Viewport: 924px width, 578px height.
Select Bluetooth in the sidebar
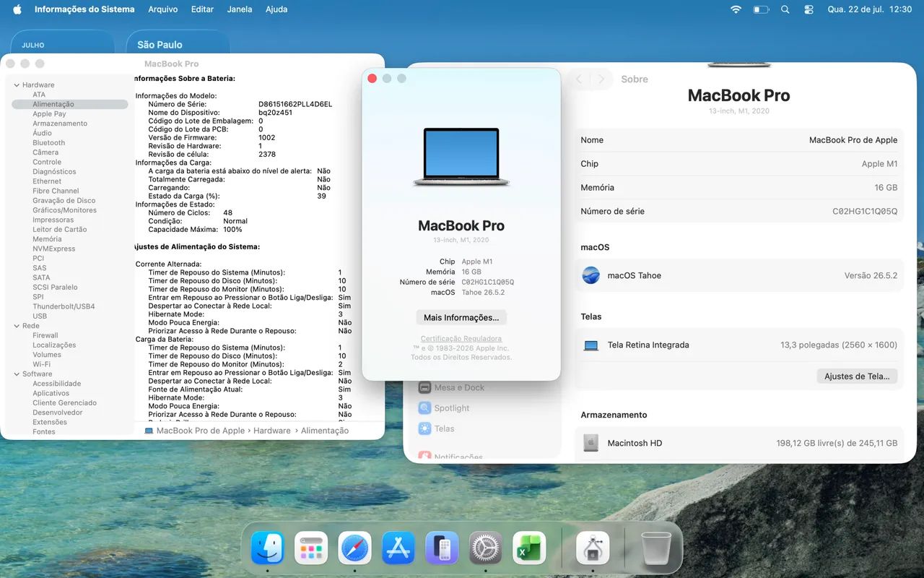click(48, 143)
